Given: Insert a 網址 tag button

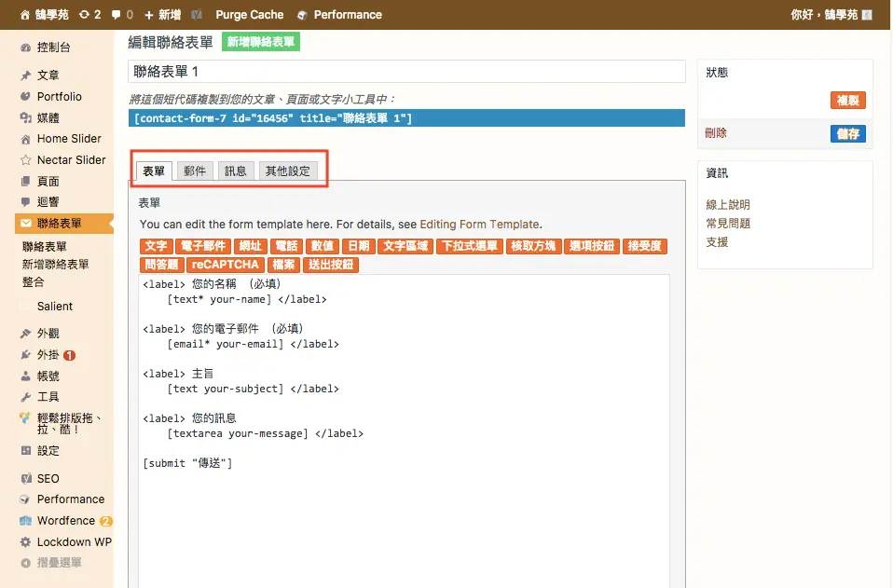Looking at the screenshot, I should click(x=251, y=246).
